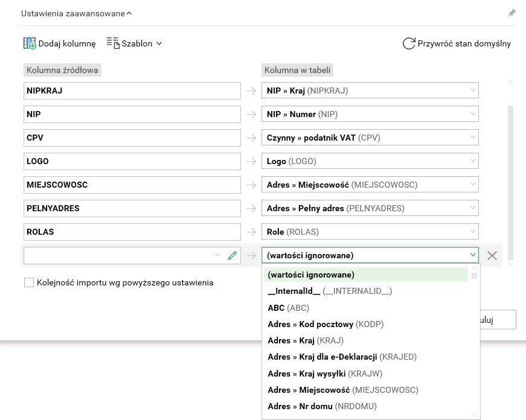Click the Dodaj kolumnę icon
The width and height of the screenshot is (526, 420).
(30, 43)
